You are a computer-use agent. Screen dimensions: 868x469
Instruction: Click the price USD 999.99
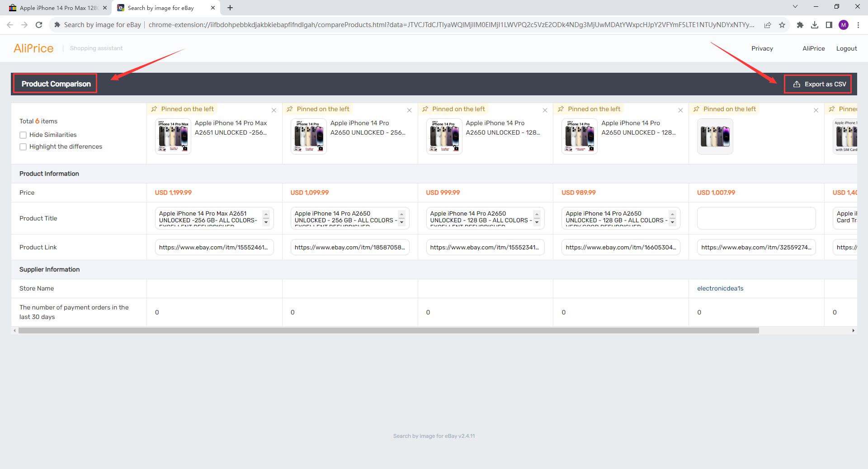point(443,192)
